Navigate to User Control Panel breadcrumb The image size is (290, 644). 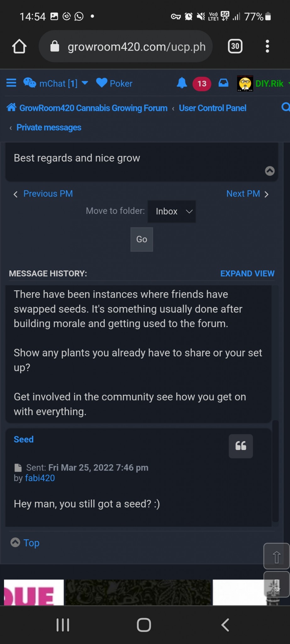click(x=212, y=108)
